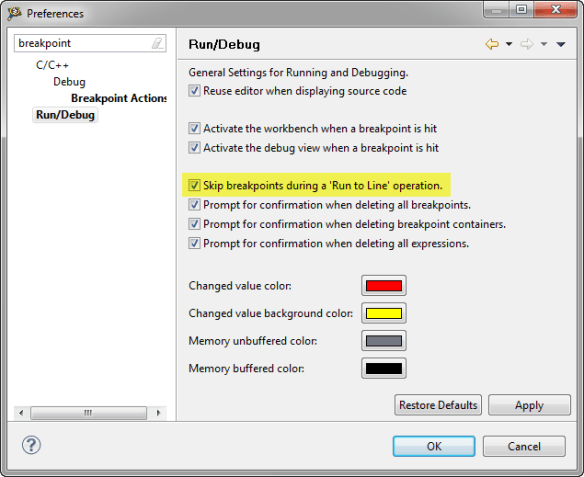This screenshot has height=477, width=584.
Task: Minimize the Preferences window
Action: tap(497, 9)
